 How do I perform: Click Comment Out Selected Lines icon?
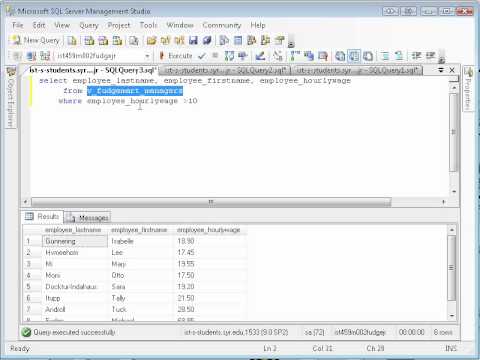pyautogui.click(x=385, y=56)
